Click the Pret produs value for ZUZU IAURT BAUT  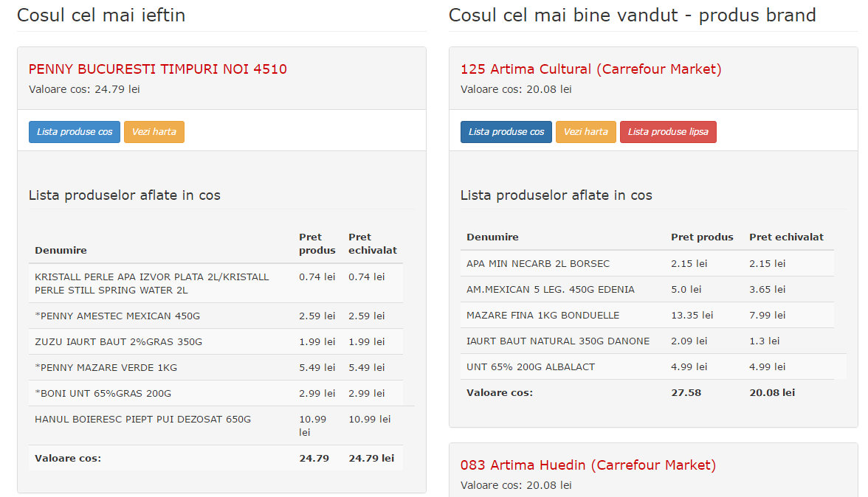[x=317, y=342]
